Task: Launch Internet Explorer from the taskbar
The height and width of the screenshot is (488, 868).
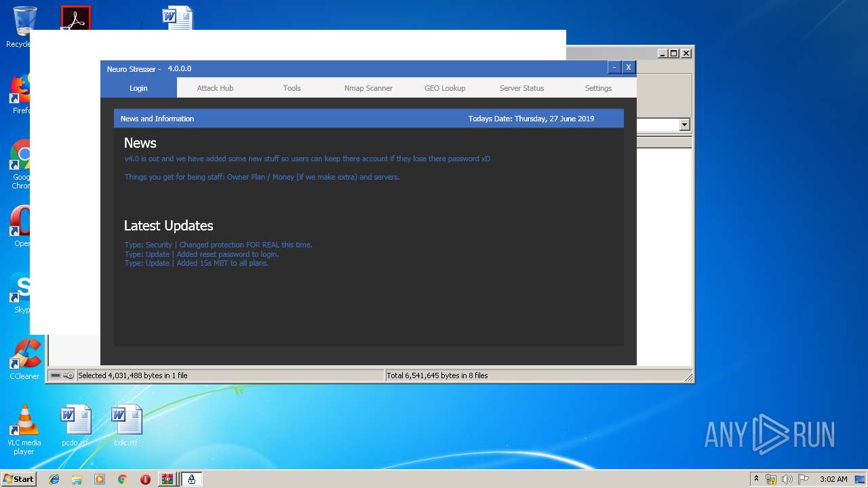Action: tap(54, 479)
